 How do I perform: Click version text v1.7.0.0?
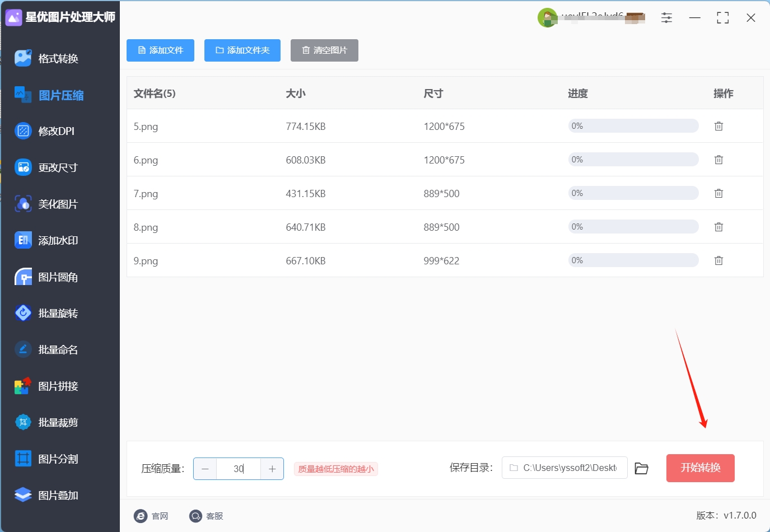tap(740, 515)
